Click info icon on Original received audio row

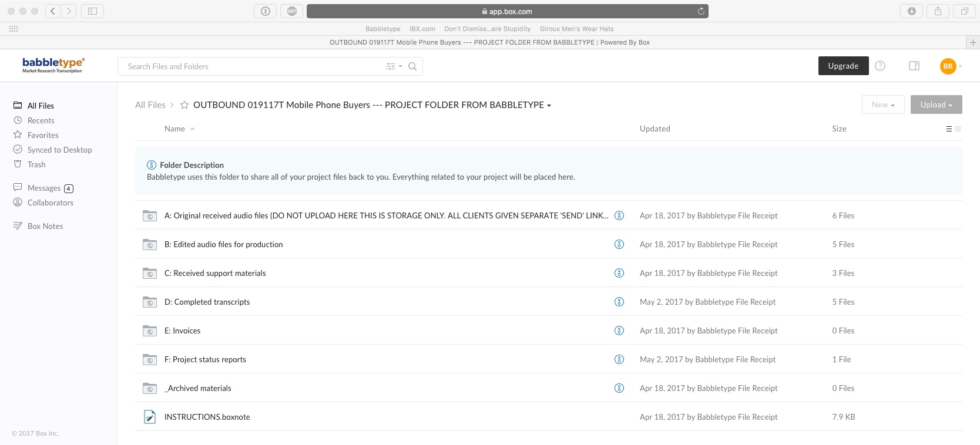[x=619, y=215]
